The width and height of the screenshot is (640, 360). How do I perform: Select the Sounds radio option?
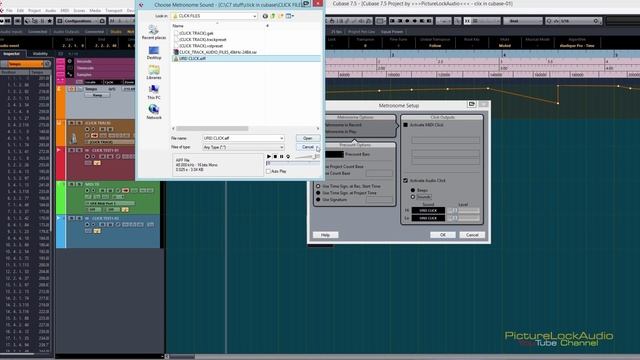[x=413, y=197]
